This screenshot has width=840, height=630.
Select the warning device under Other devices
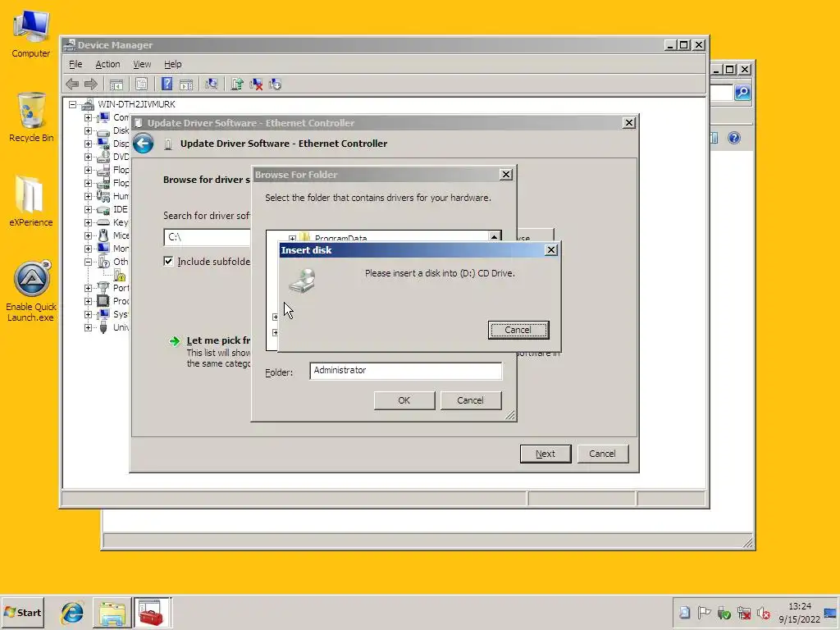coord(120,276)
